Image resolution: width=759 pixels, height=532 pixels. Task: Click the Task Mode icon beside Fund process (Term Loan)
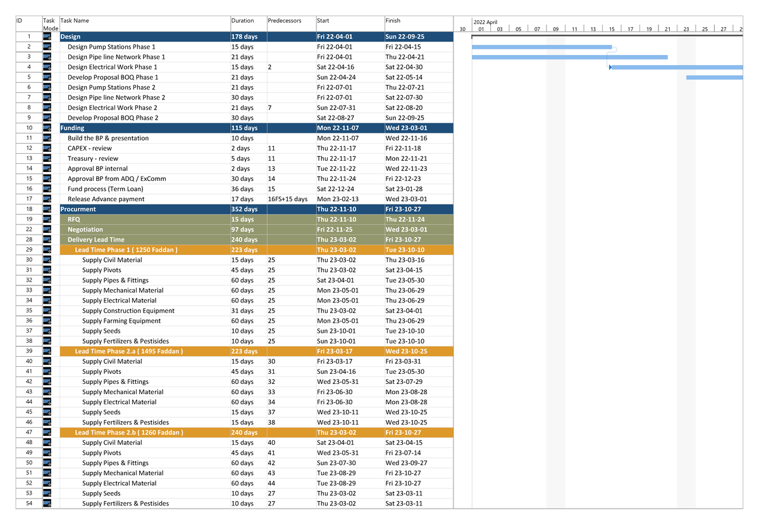tap(47, 189)
